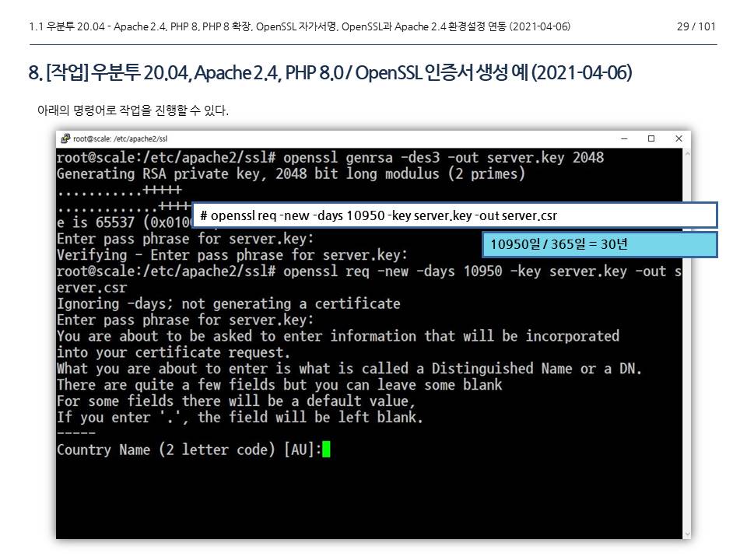The width and height of the screenshot is (747, 560).
Task: Click 'Verifying - Enter pass phrase' line
Action: click(x=232, y=255)
